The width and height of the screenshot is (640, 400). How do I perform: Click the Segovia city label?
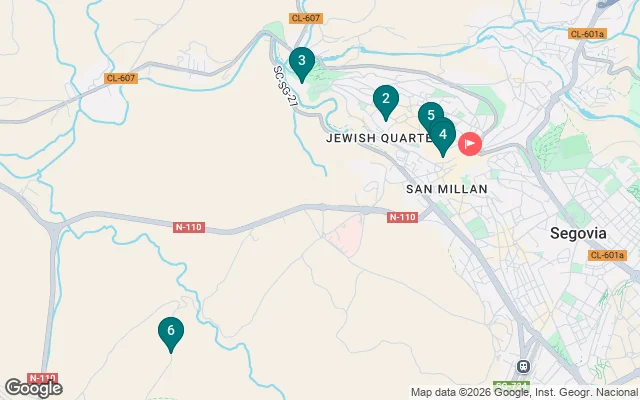click(578, 233)
